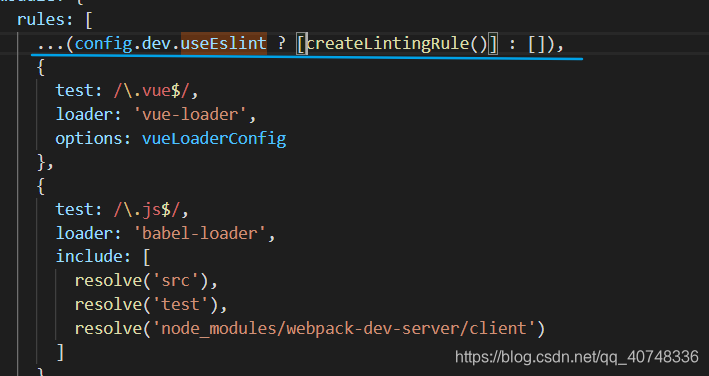Select the highlighted 'useEslint' word
The image size is (709, 376).
(x=224, y=43)
